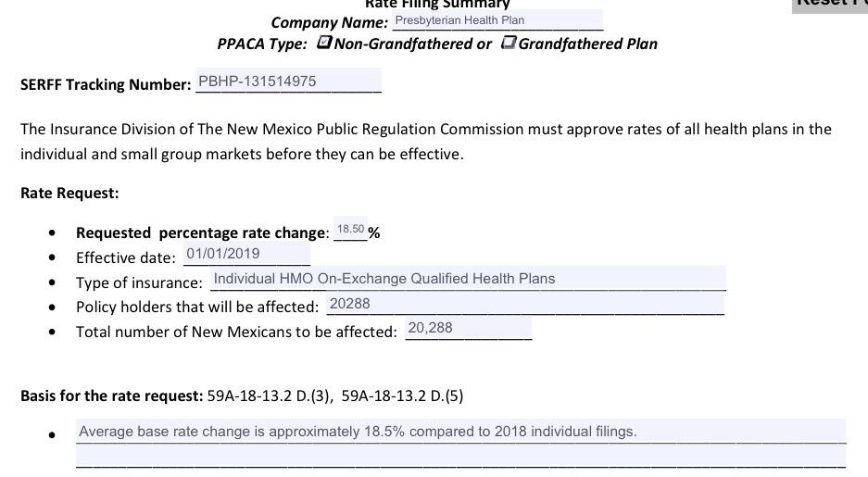Viewport: 868px width, 477px height.
Task: Select the policy holders affected field
Action: 523,304
